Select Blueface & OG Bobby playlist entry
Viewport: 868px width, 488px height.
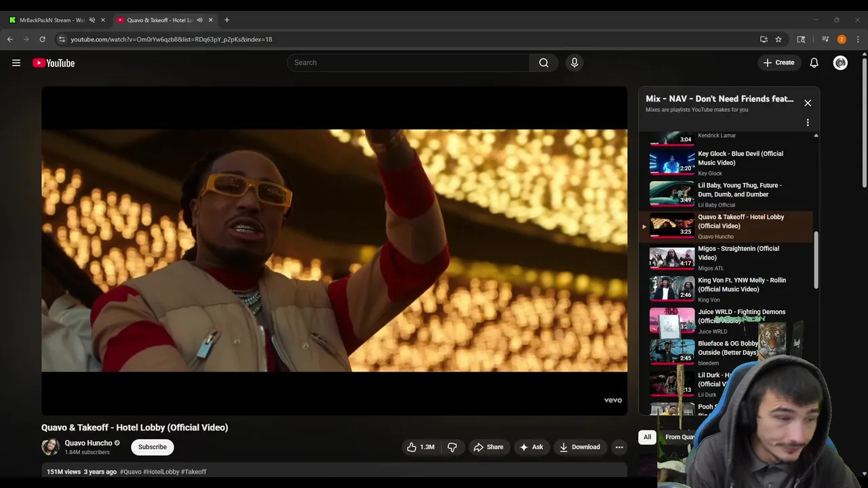click(x=726, y=352)
